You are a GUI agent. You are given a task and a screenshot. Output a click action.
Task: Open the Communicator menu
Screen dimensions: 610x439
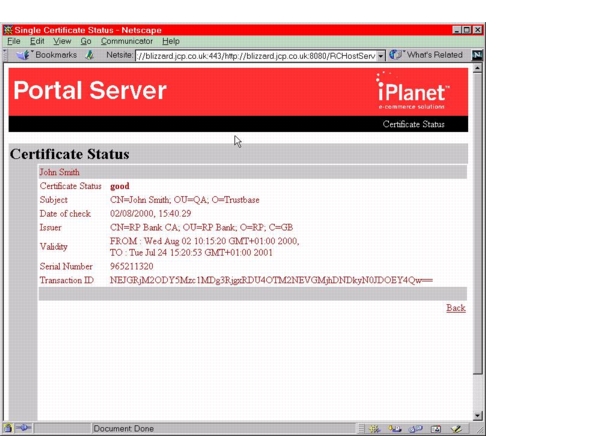[127, 41]
